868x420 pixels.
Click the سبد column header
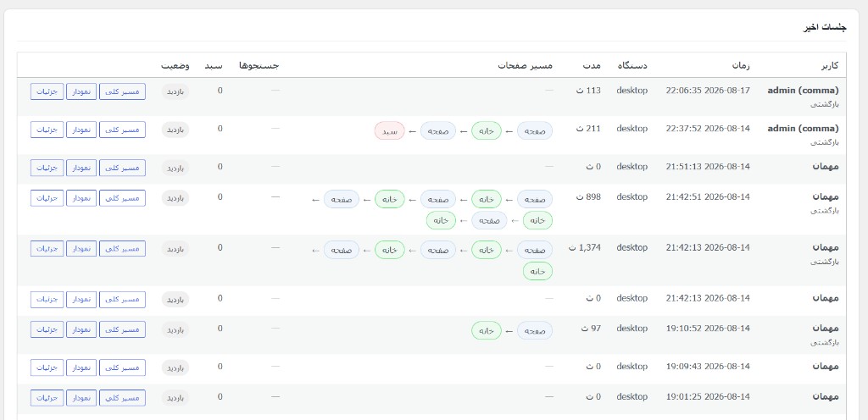tap(214, 66)
